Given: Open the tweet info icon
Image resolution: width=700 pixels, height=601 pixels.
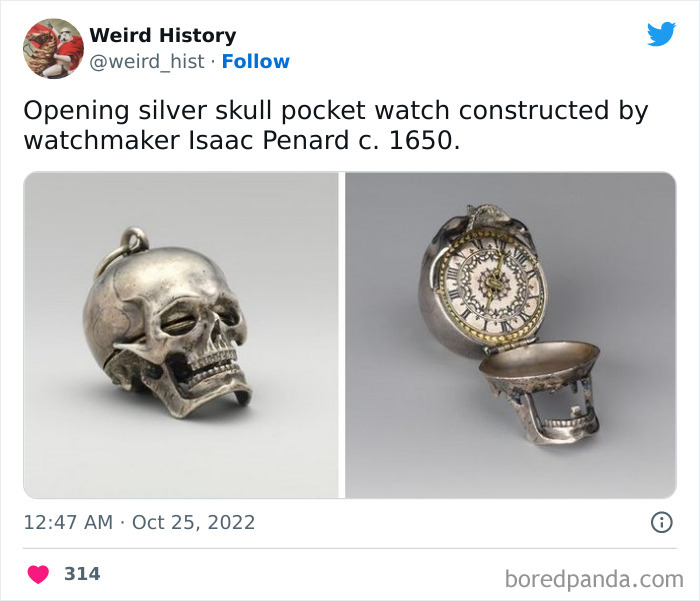Looking at the screenshot, I should pyautogui.click(x=662, y=522).
